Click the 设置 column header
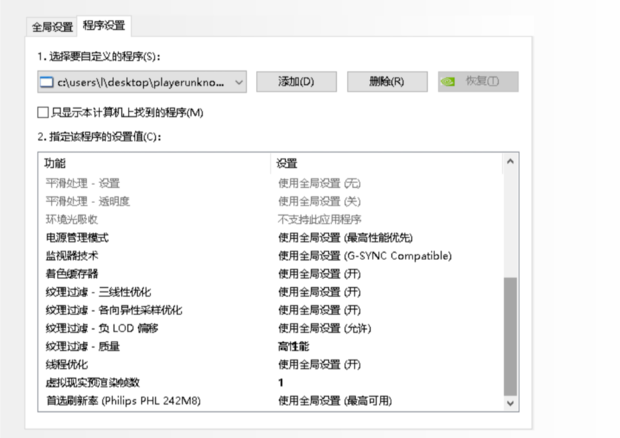620x438 pixels. point(386,163)
